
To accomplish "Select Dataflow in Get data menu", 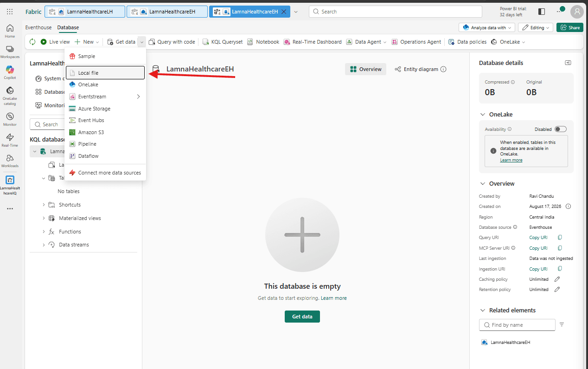I will [x=105, y=156].
